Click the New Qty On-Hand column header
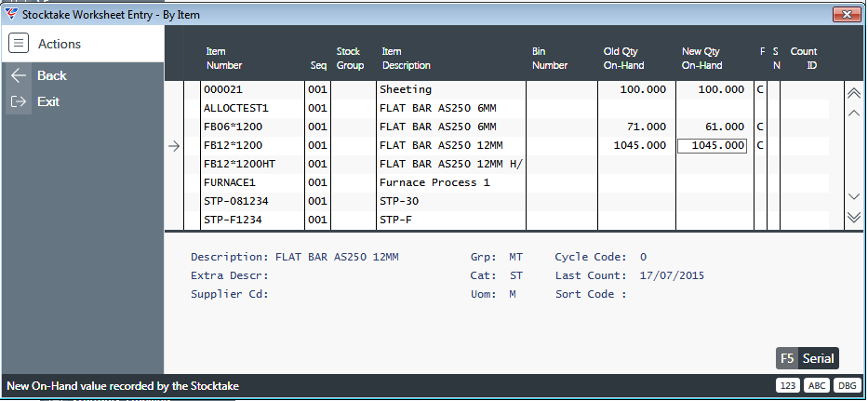The image size is (868, 401). click(x=701, y=59)
